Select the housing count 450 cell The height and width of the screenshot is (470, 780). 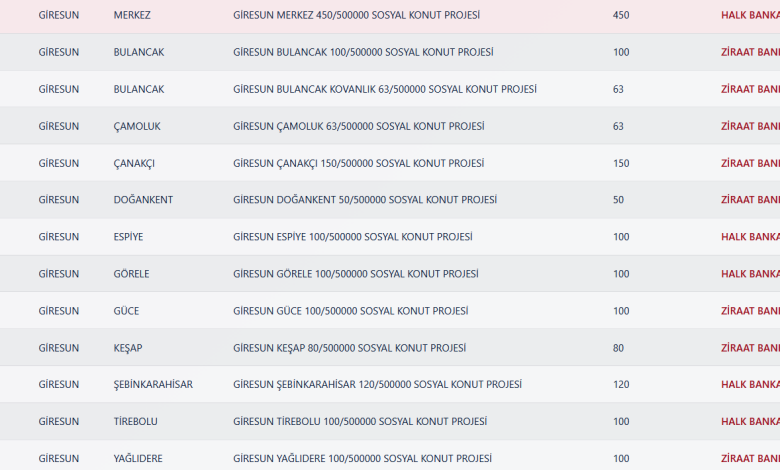621,16
